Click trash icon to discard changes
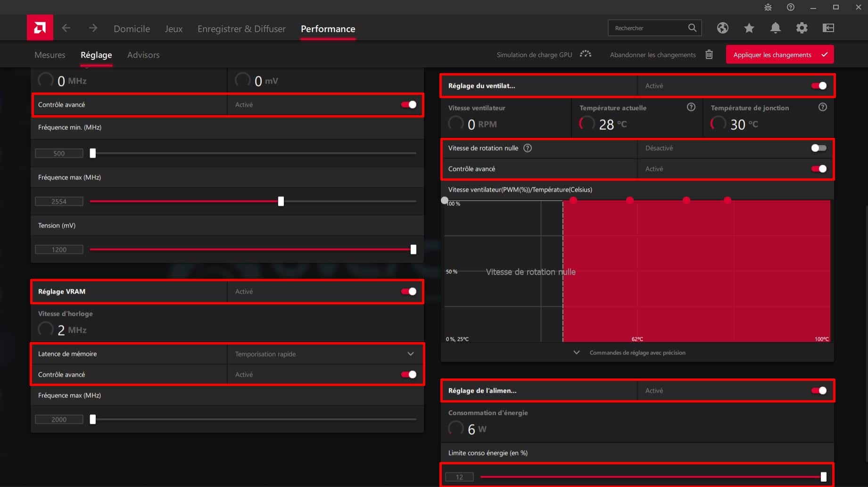The height and width of the screenshot is (487, 868). [709, 54]
